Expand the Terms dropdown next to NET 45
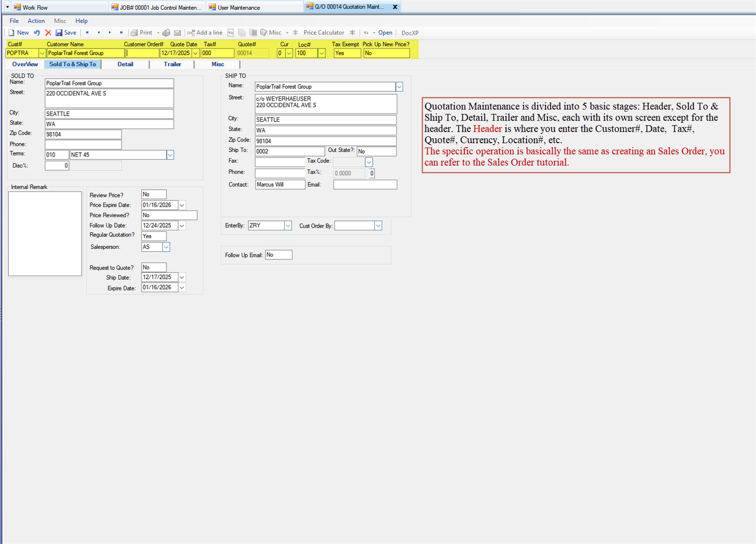The width and height of the screenshot is (756, 544). (170, 154)
